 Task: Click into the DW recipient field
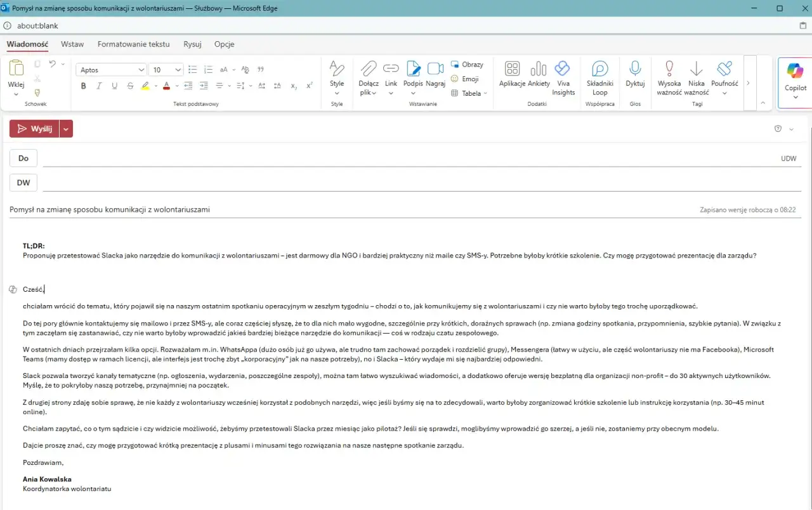422,183
